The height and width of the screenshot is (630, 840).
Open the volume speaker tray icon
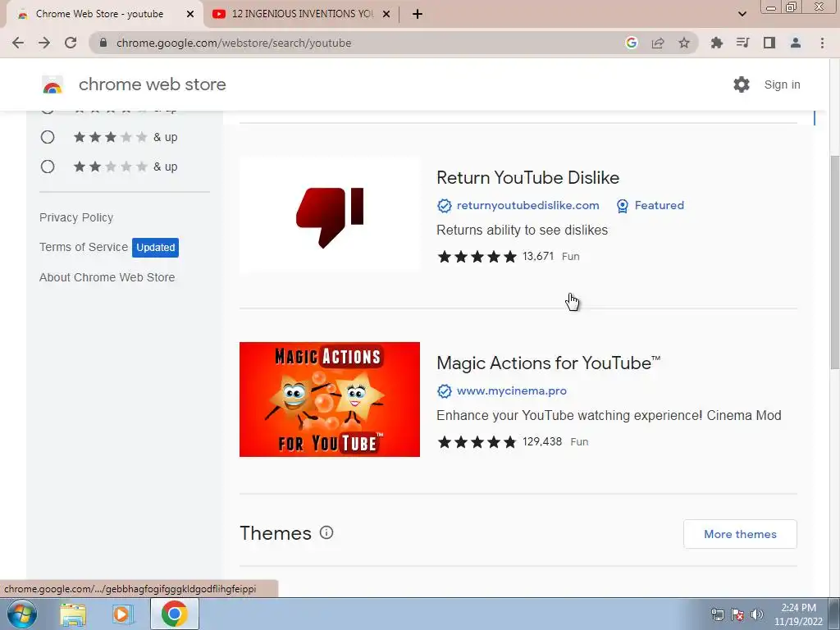pyautogui.click(x=756, y=614)
